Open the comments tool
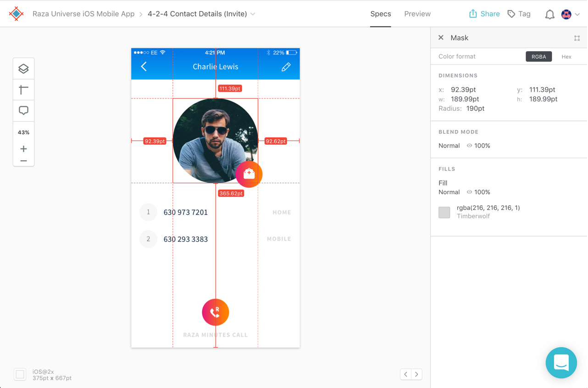The image size is (588, 388). click(x=23, y=110)
